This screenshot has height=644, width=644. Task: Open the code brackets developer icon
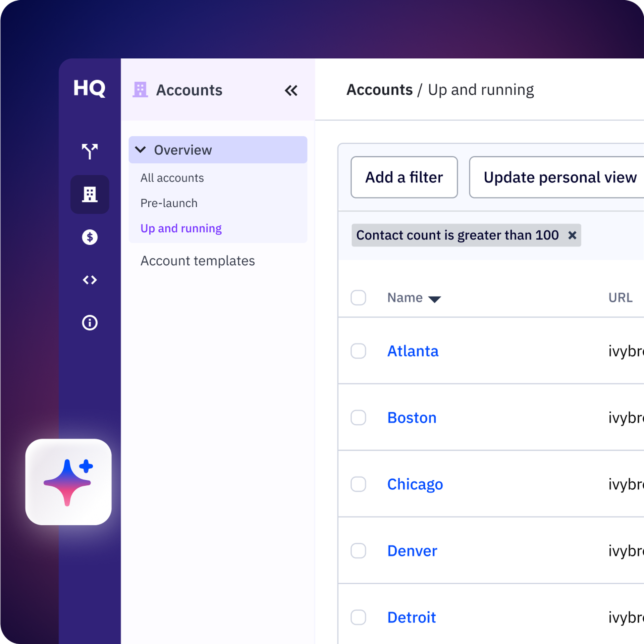[x=90, y=280]
